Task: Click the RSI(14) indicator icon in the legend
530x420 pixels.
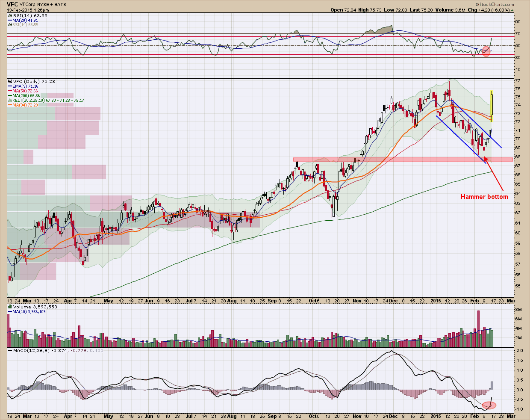Action: point(10,15)
